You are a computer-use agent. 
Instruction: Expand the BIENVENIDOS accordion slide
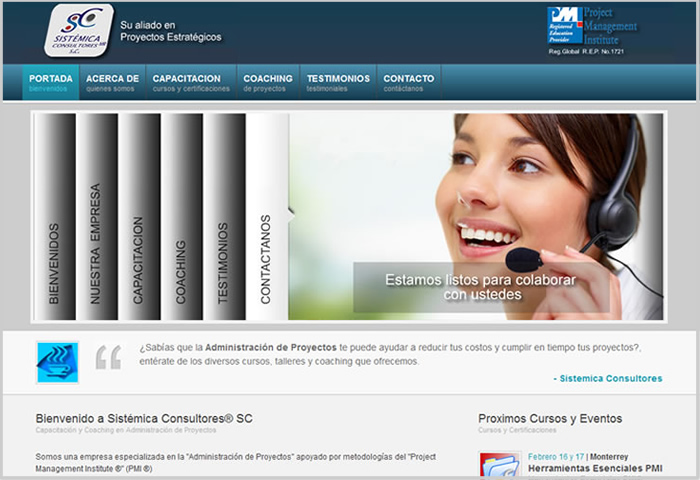click(54, 217)
